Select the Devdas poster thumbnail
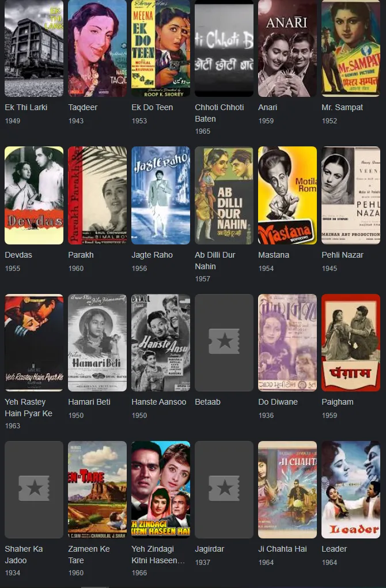This screenshot has height=588, width=386. tap(34, 195)
